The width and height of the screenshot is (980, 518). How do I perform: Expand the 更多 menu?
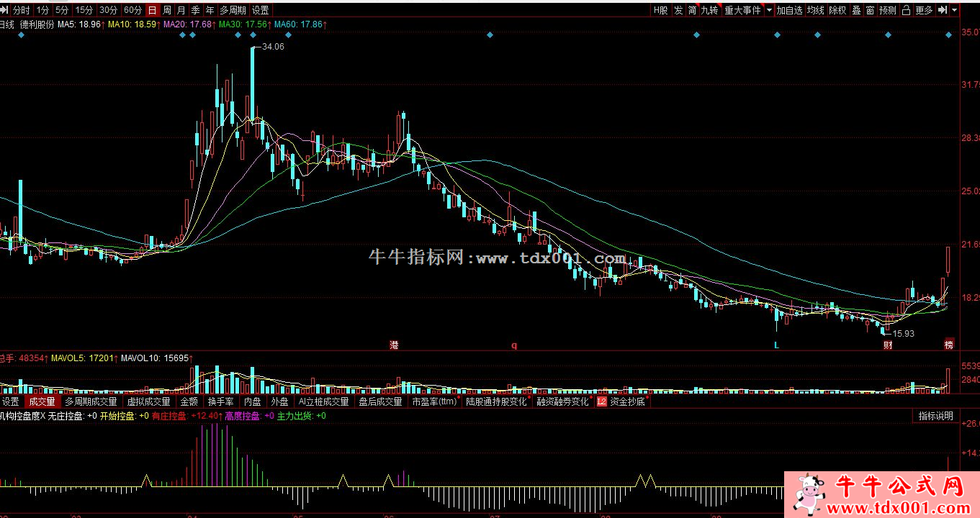[924, 10]
